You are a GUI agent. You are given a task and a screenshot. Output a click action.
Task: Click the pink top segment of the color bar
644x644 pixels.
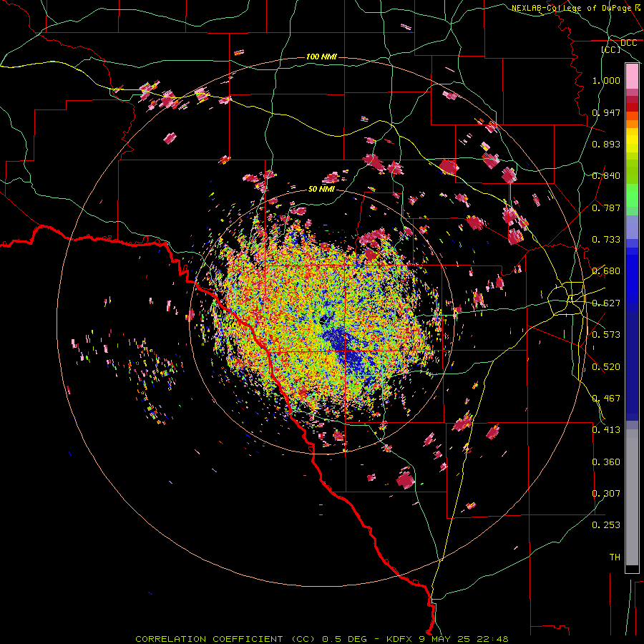point(632,77)
